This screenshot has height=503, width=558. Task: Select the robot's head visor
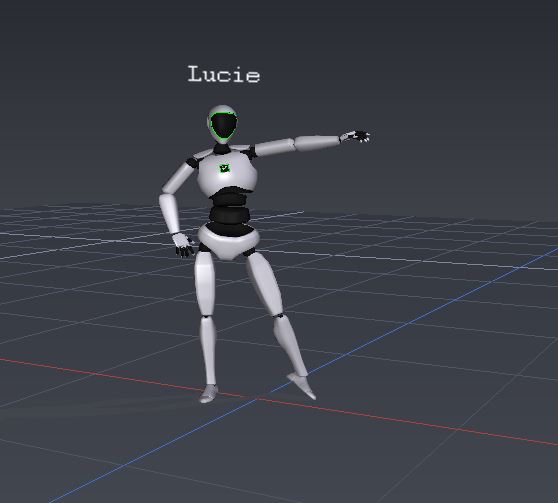coord(223,126)
